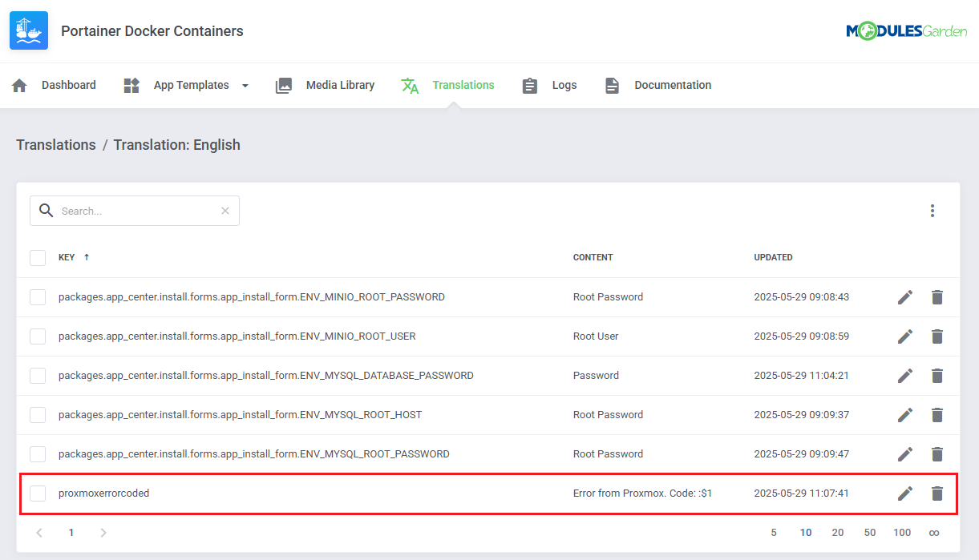Click the App Templates widgets icon
This screenshot has width=979, height=560.
point(131,86)
